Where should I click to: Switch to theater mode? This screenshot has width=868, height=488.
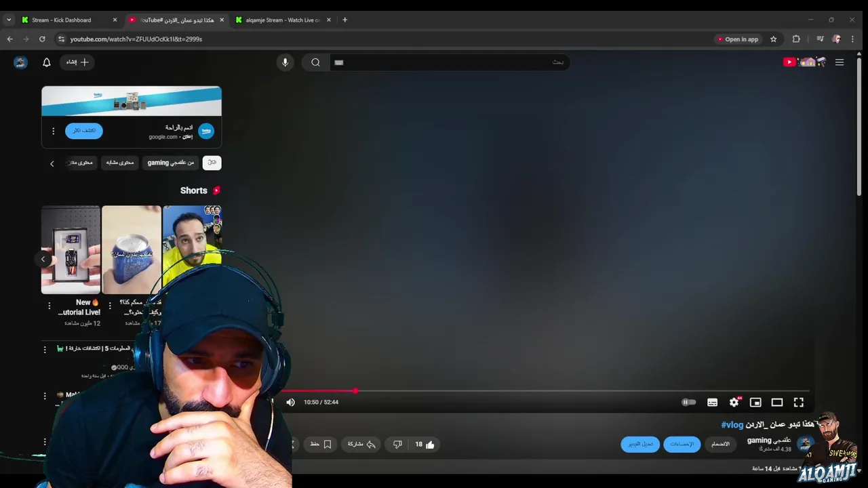pos(777,402)
